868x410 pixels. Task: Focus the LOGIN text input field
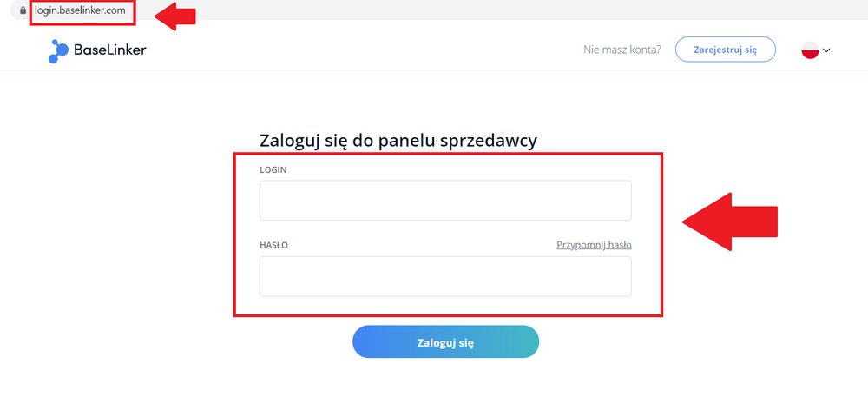coord(445,200)
